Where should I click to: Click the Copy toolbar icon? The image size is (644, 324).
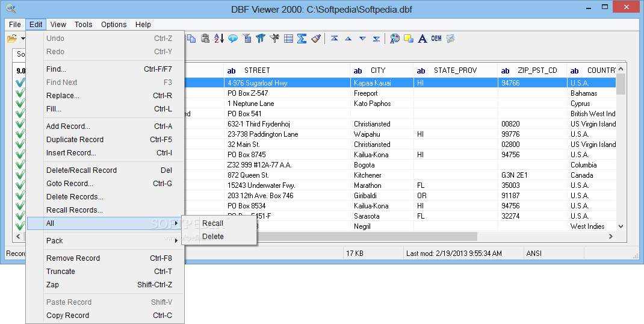[x=191, y=38]
